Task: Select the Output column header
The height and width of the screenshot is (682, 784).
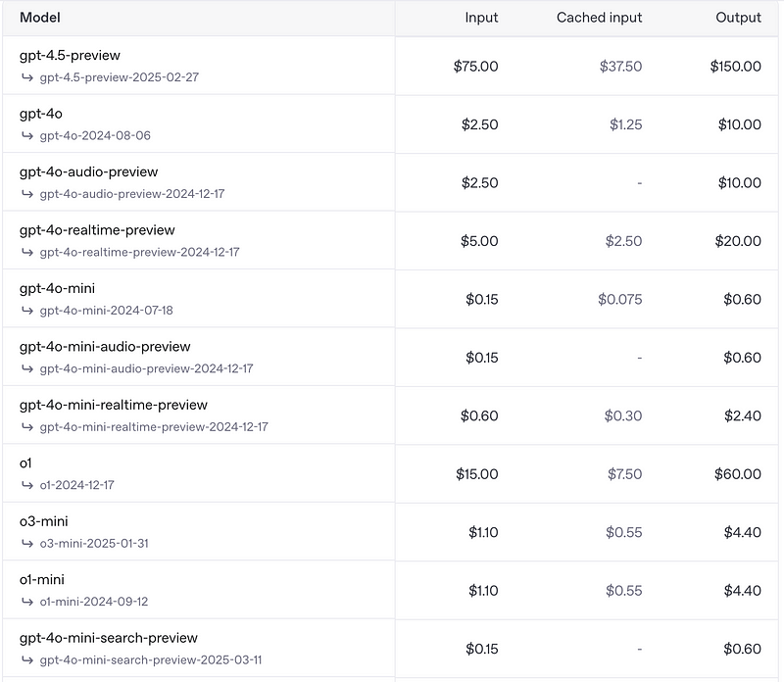Action: 738,18
